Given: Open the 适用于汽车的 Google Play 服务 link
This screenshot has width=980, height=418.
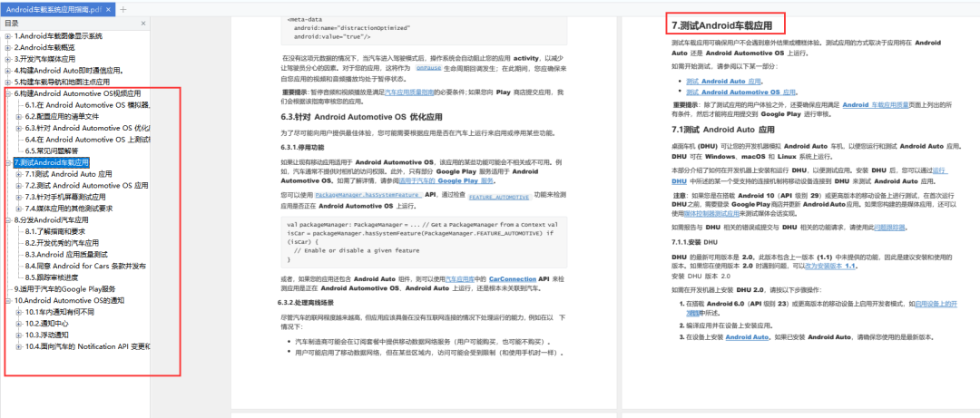Looking at the screenshot, I should (445, 180).
